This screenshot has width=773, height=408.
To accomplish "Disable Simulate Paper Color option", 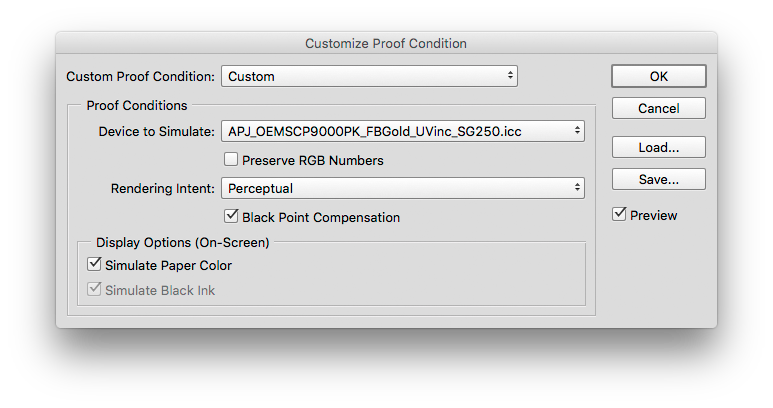I will 94,264.
